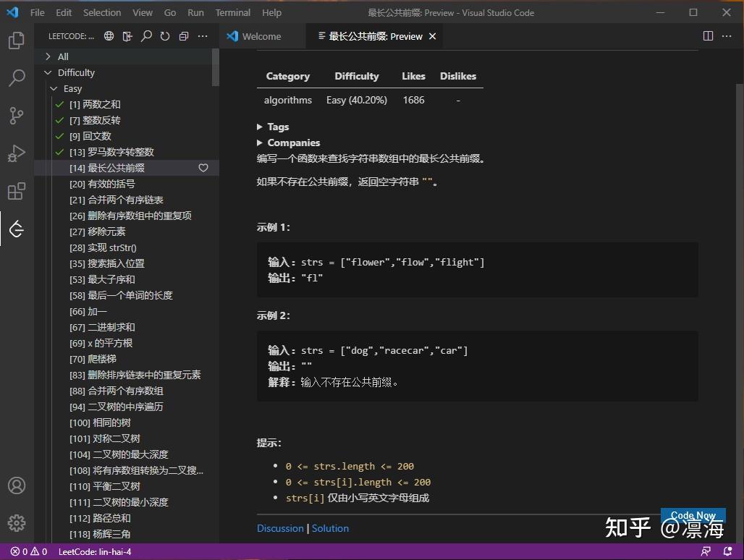Open the Selection menu
The image size is (744, 560).
[102, 13]
